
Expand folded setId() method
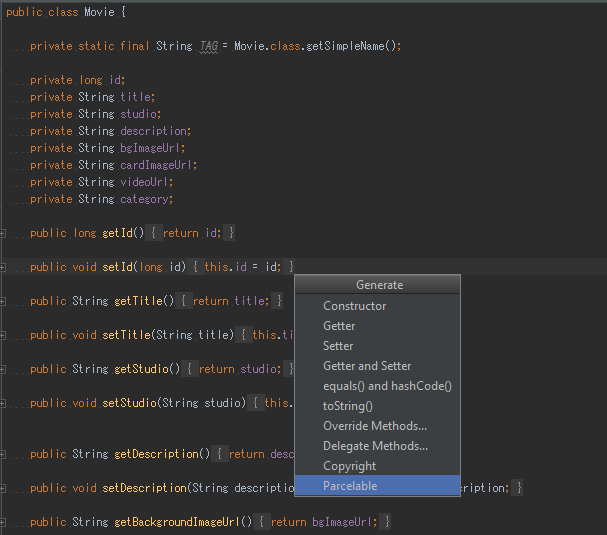point(2,267)
